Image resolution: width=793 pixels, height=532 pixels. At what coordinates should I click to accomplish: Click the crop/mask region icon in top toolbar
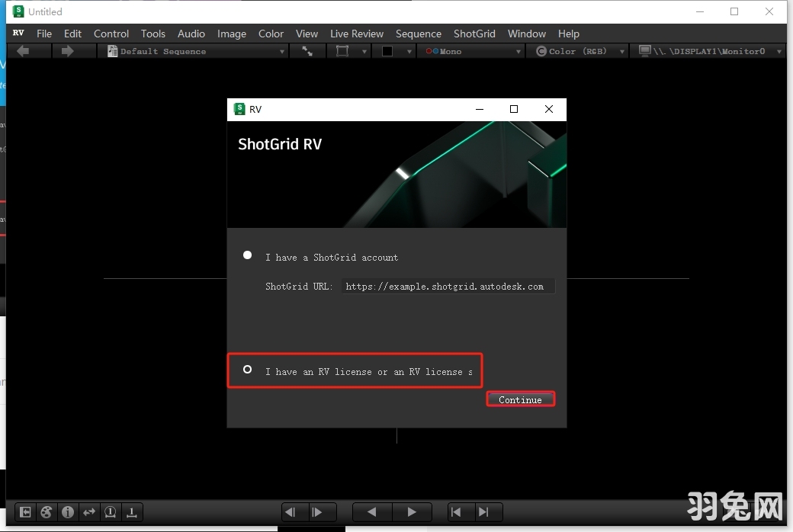[345, 51]
